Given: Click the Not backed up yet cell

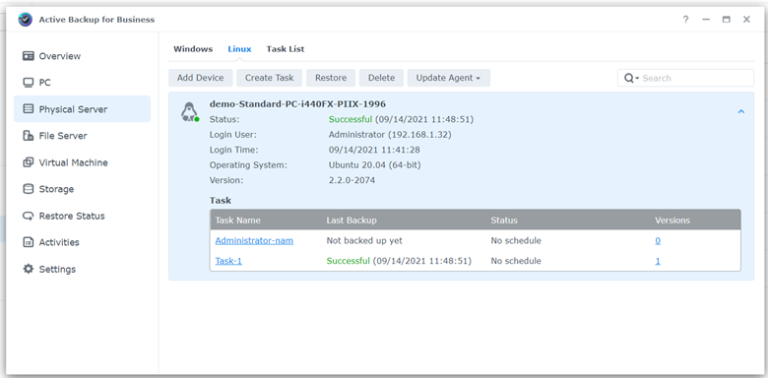Looking at the screenshot, I should pos(364,241).
